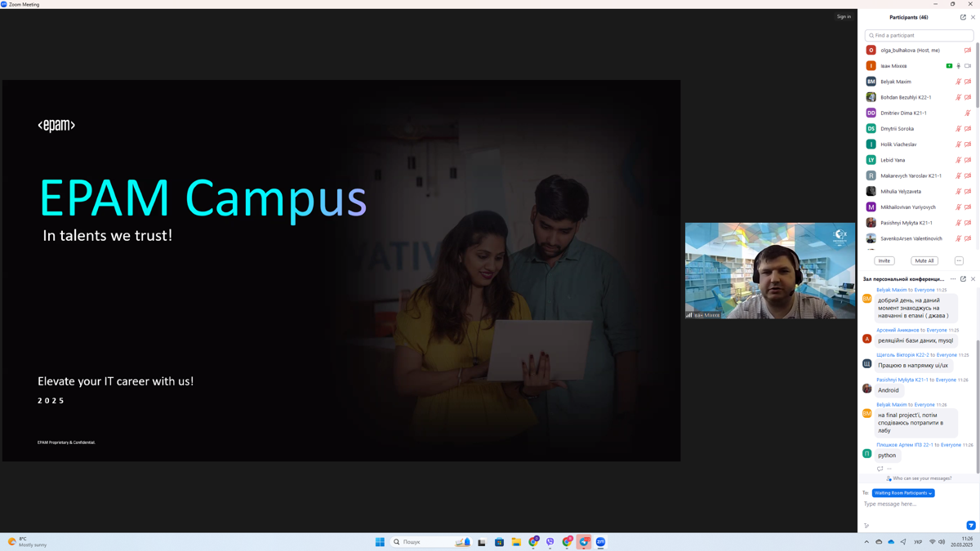This screenshot has width=980, height=551.
Task: Open the more options menu beside Mute All
Action: (959, 260)
